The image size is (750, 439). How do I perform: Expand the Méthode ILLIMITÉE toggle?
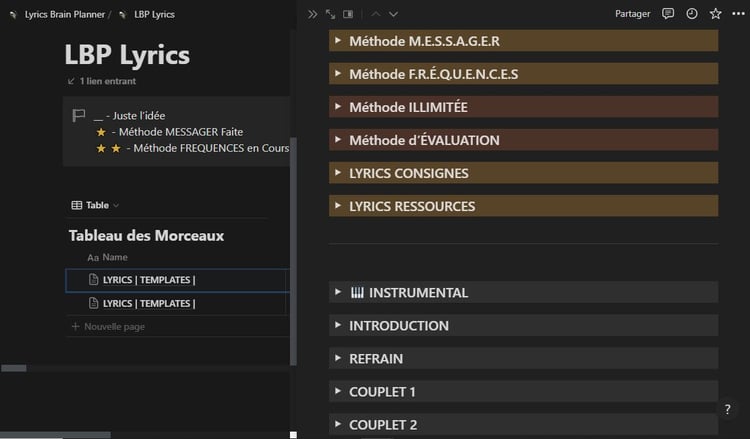pyautogui.click(x=338, y=107)
